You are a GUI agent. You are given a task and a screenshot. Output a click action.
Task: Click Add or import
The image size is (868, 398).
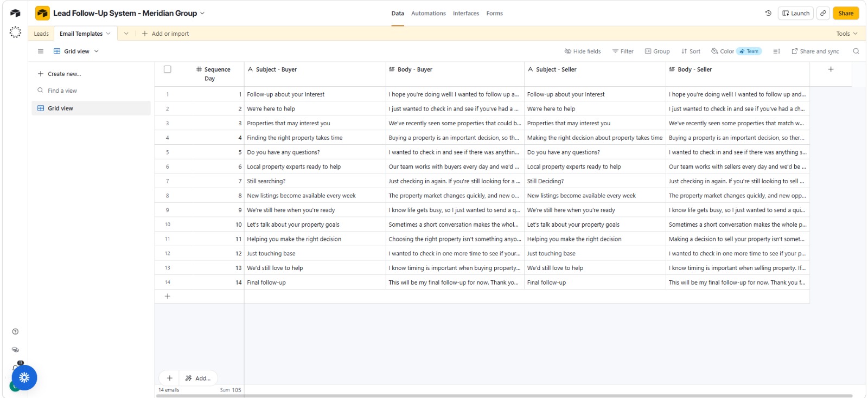tap(165, 34)
